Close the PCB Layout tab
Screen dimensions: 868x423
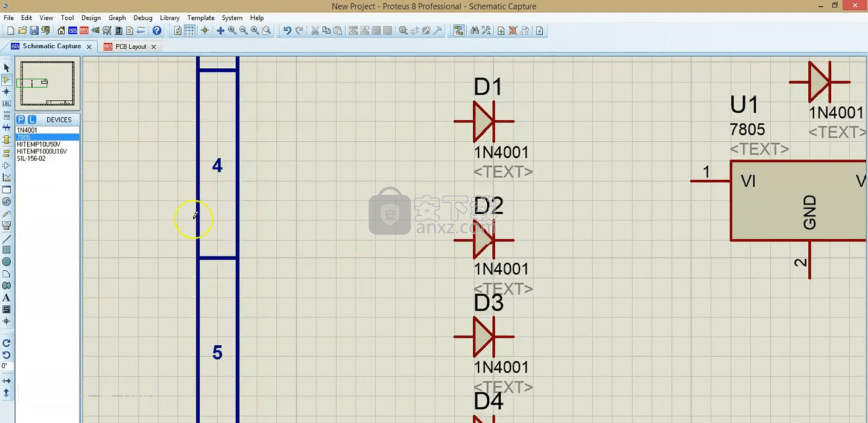point(153,46)
